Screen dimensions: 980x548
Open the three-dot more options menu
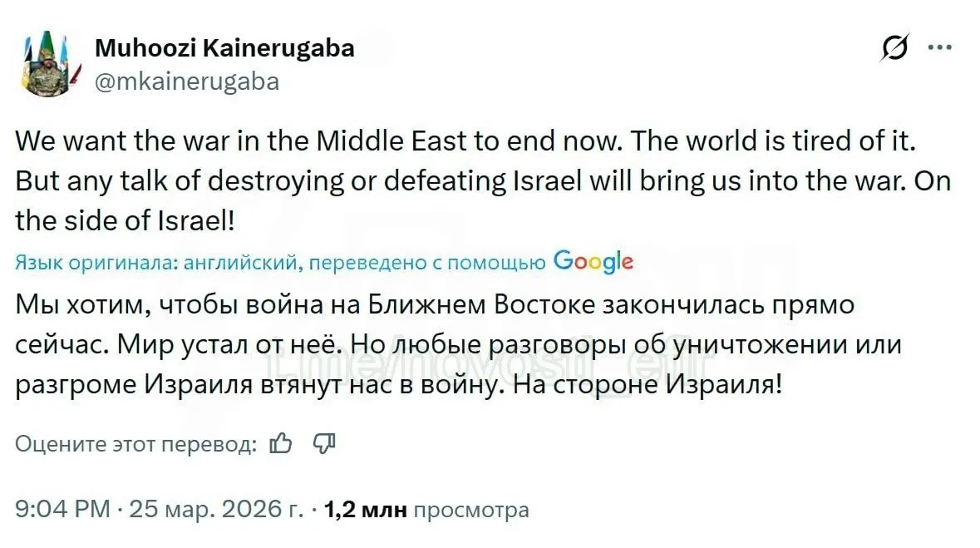939,48
